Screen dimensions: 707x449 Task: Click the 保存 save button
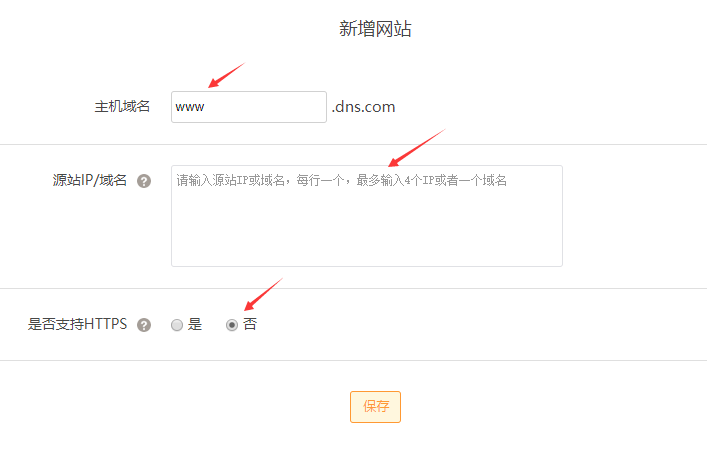[x=375, y=407]
